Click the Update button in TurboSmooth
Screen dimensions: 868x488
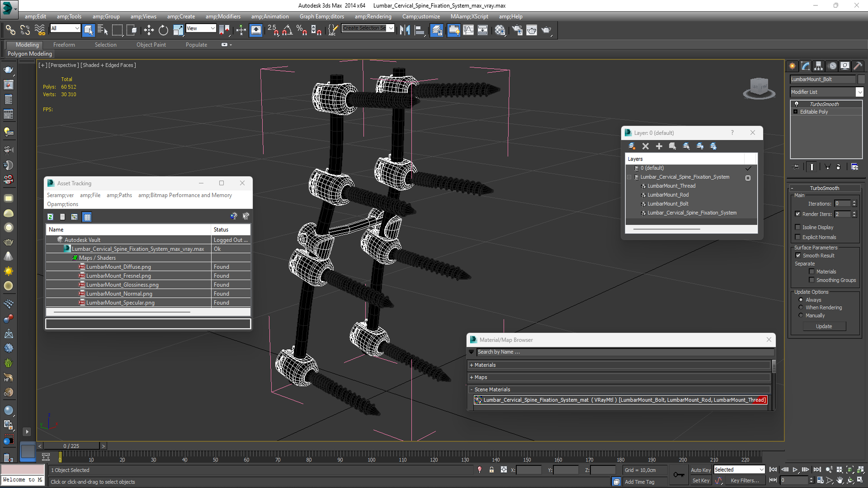point(824,326)
